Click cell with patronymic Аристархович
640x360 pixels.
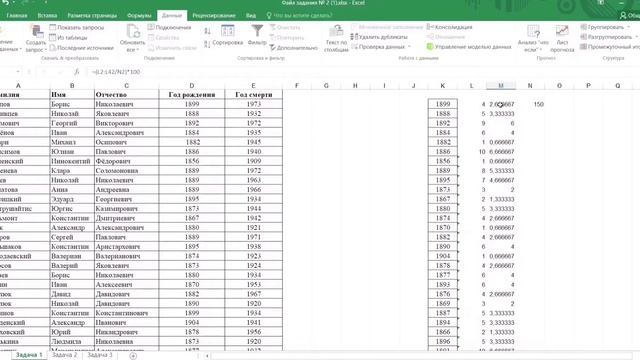[127, 247]
